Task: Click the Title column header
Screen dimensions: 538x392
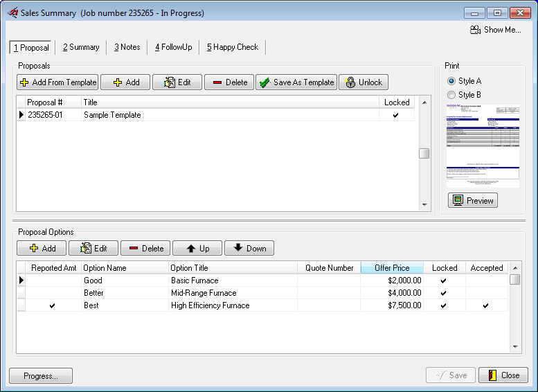Action: pos(230,103)
